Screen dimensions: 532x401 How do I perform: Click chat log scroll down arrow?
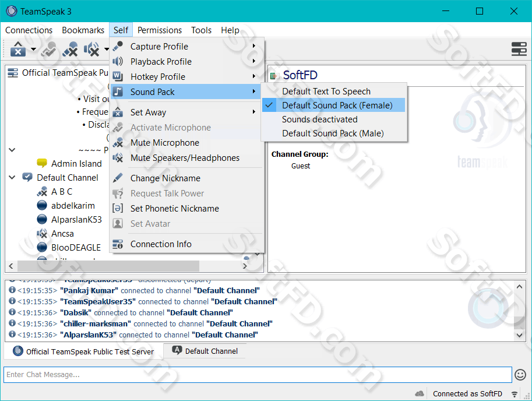point(519,335)
